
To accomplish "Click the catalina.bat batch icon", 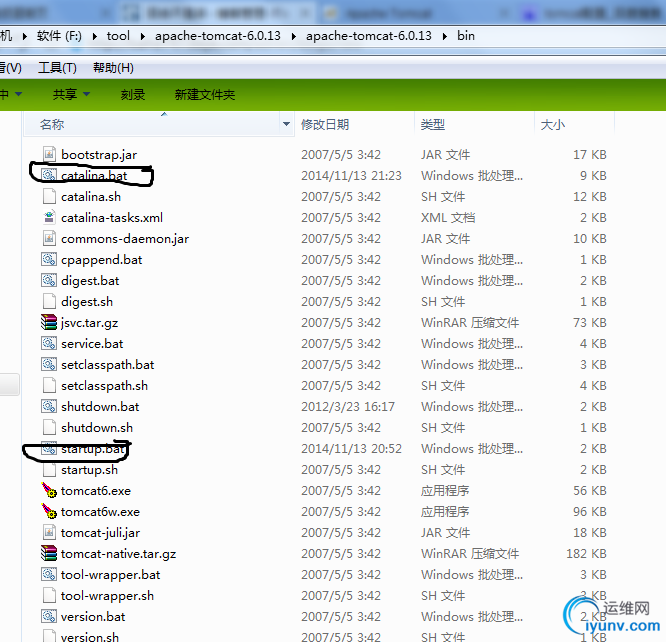I will [49, 175].
